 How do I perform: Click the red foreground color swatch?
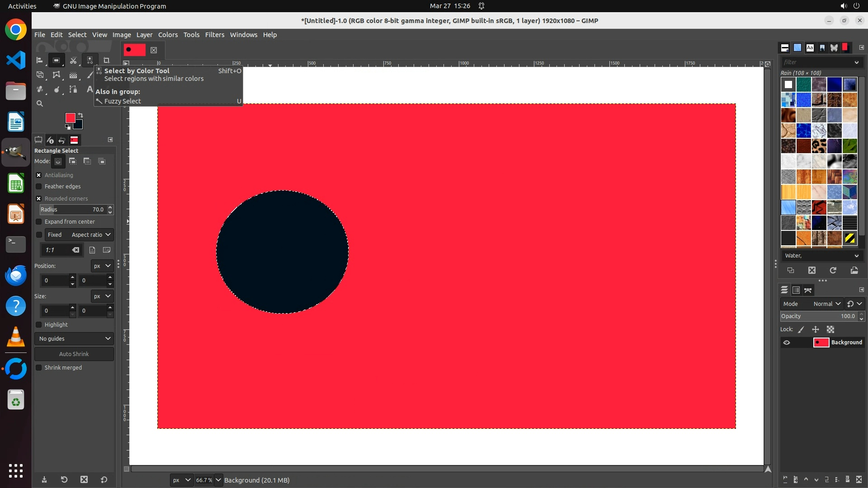70,118
